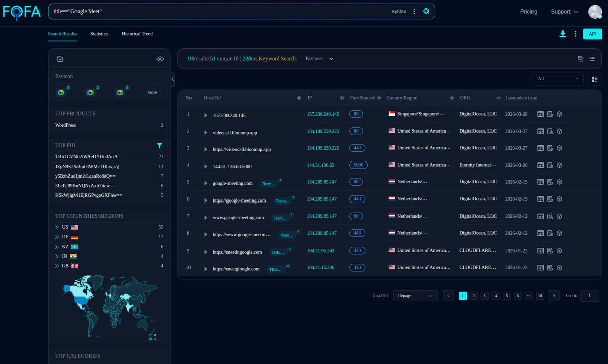Click the cube icon for row 3
Viewport: 608px width, 364px height.
pos(559,148)
